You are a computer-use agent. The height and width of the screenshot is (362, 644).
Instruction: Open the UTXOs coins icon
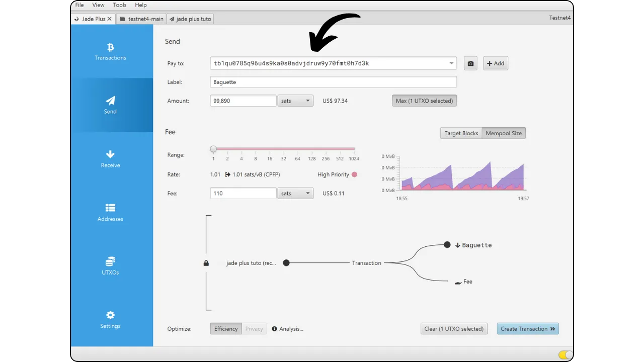[x=110, y=261]
